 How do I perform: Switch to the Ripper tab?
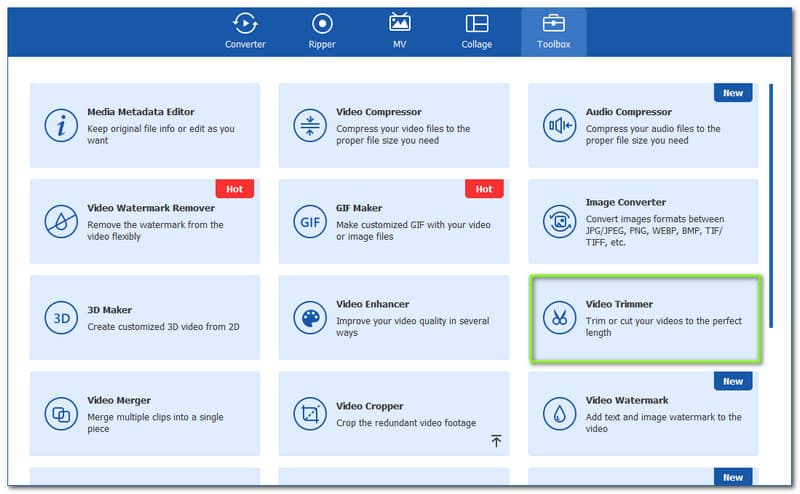[322, 32]
